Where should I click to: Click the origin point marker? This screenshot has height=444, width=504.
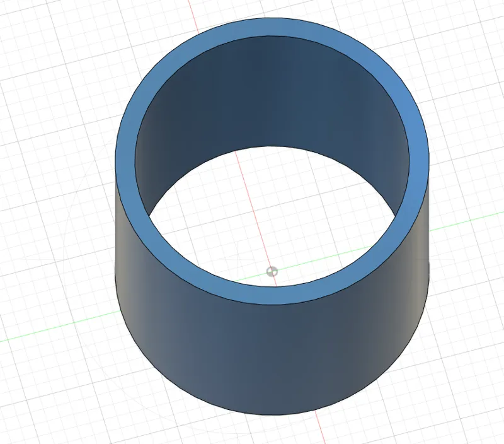[x=272, y=272]
